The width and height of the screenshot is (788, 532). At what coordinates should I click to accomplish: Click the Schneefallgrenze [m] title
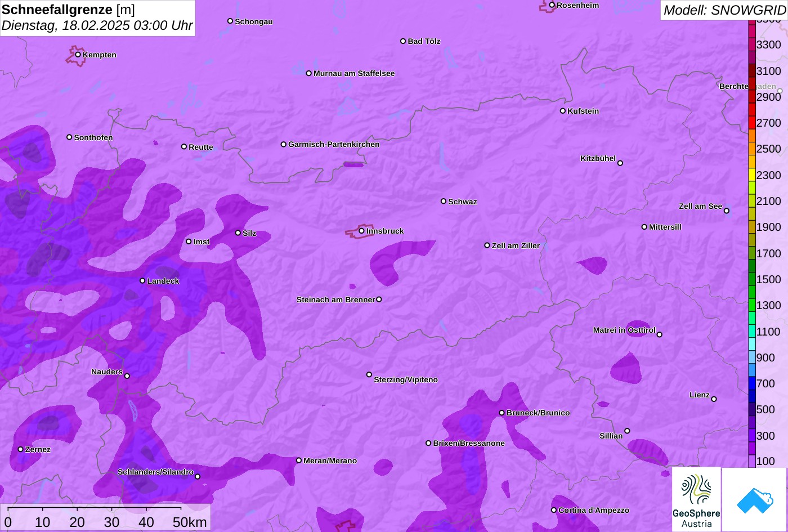(68, 10)
